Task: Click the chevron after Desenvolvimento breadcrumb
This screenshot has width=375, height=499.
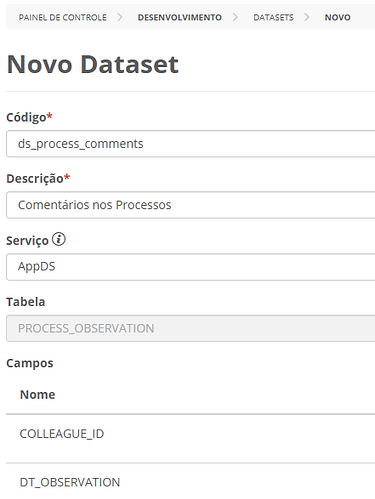Action: [x=235, y=17]
